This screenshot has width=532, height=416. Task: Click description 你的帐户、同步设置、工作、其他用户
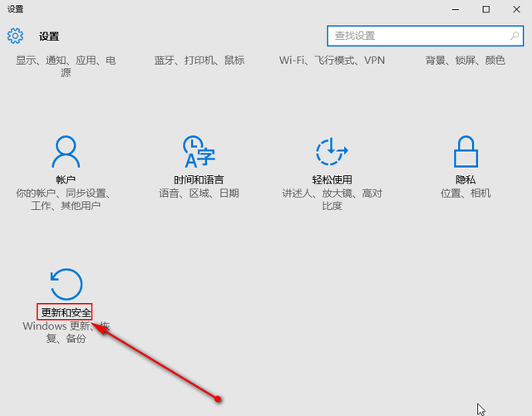[x=63, y=199]
